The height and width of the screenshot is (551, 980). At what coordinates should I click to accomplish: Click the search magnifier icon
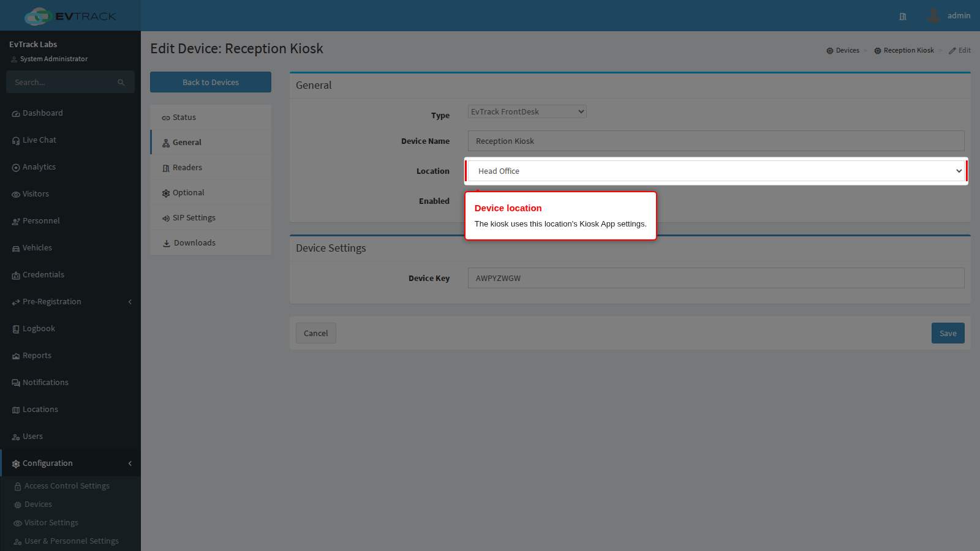pos(121,82)
